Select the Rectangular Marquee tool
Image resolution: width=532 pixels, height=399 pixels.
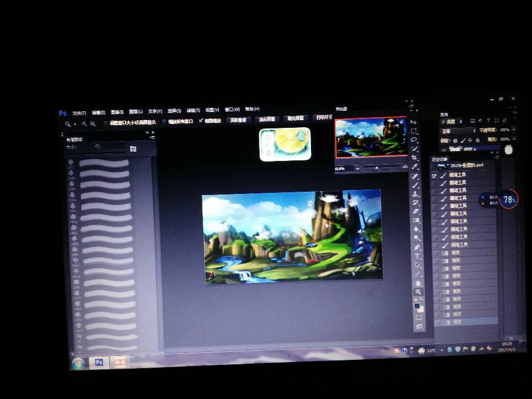pos(413,131)
